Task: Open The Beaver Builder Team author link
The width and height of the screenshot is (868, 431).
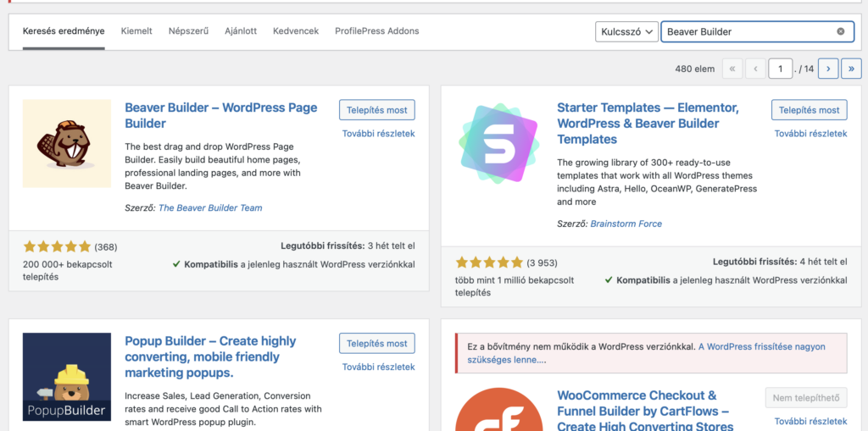Action: tap(210, 208)
